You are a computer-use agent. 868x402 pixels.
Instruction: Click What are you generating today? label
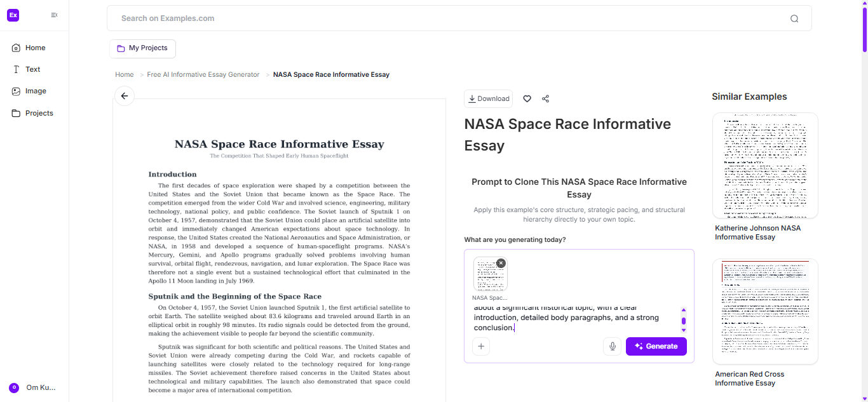(515, 239)
